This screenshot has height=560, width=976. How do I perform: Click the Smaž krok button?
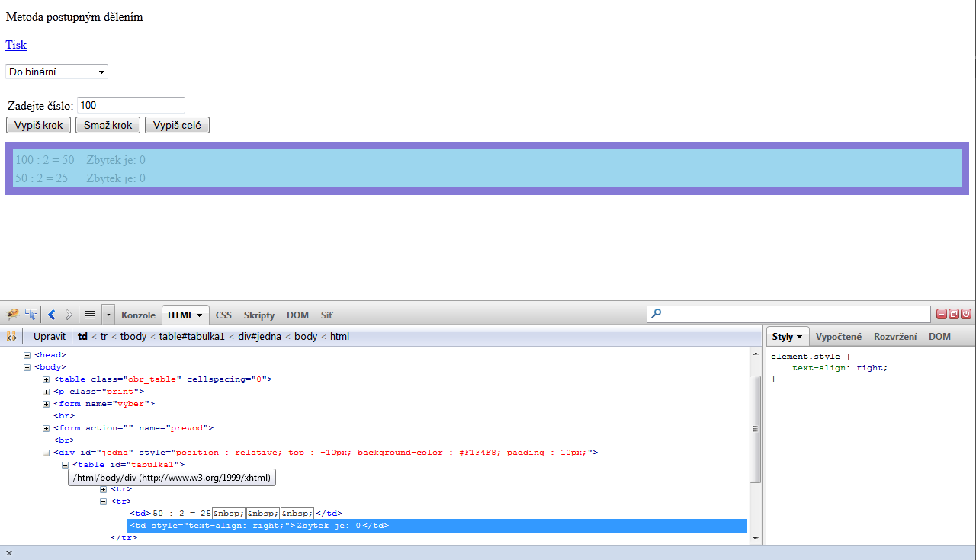(108, 125)
